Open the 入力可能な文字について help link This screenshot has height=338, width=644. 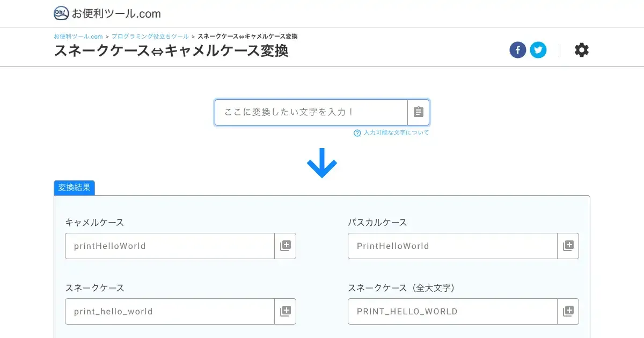pyautogui.click(x=396, y=133)
